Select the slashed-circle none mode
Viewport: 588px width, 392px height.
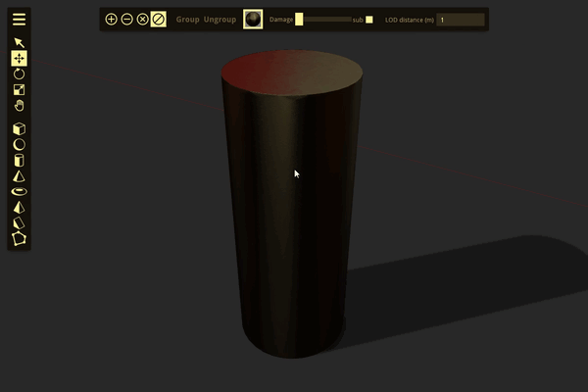(158, 20)
